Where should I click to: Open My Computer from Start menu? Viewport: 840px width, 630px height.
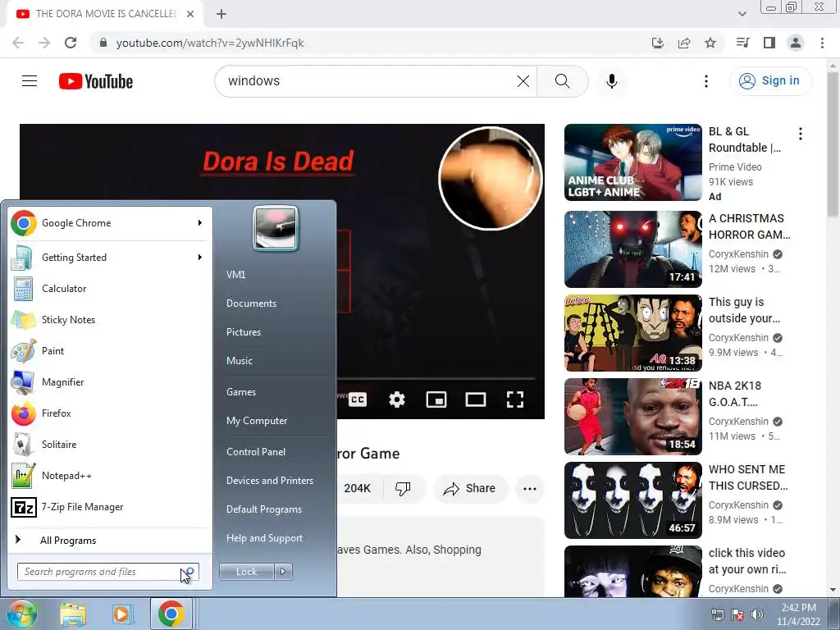(257, 421)
